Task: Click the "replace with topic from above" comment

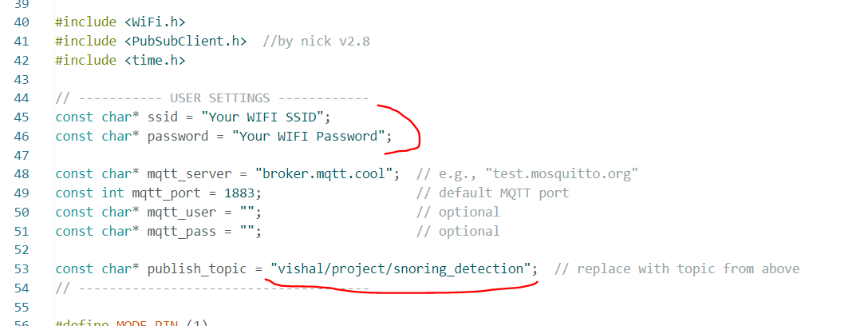Action: pyautogui.click(x=677, y=268)
